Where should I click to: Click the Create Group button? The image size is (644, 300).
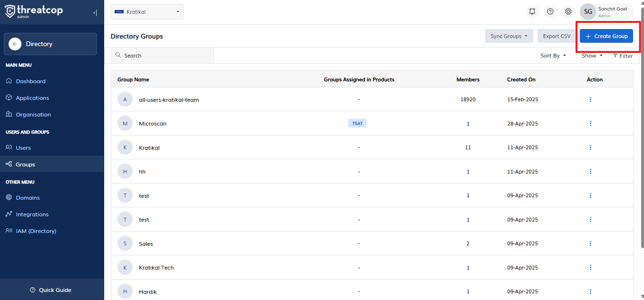coord(606,36)
